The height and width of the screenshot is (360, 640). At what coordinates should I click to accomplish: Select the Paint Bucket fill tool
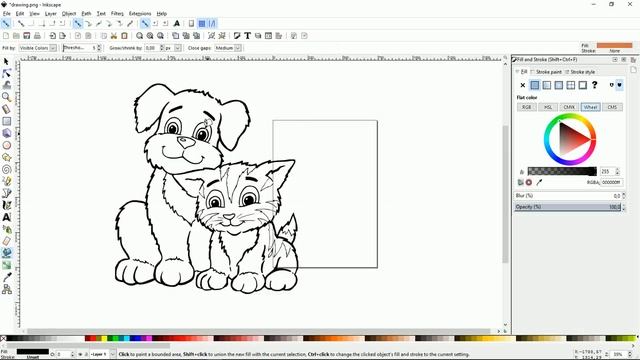(x=6, y=253)
